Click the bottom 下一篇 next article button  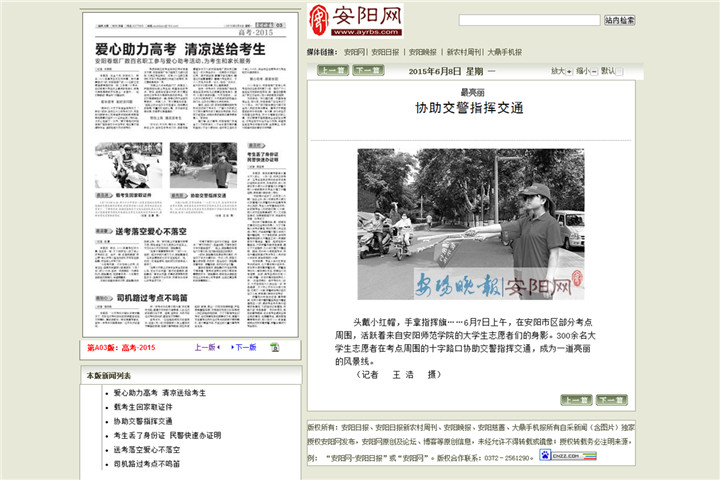(612, 400)
